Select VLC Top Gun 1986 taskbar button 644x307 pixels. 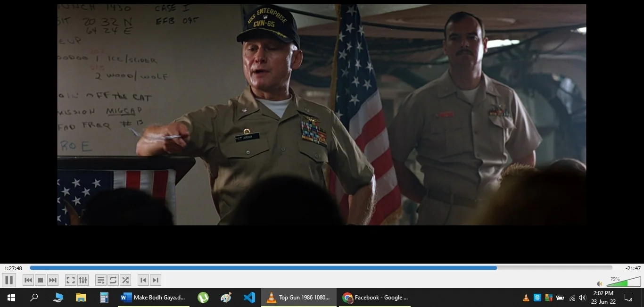click(x=299, y=298)
